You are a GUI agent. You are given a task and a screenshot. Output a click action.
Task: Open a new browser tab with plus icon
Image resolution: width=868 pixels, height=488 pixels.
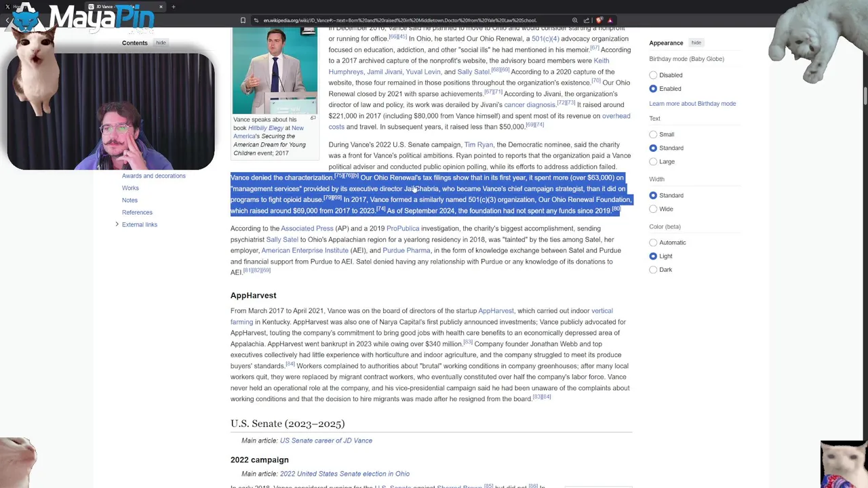pyautogui.click(x=173, y=7)
